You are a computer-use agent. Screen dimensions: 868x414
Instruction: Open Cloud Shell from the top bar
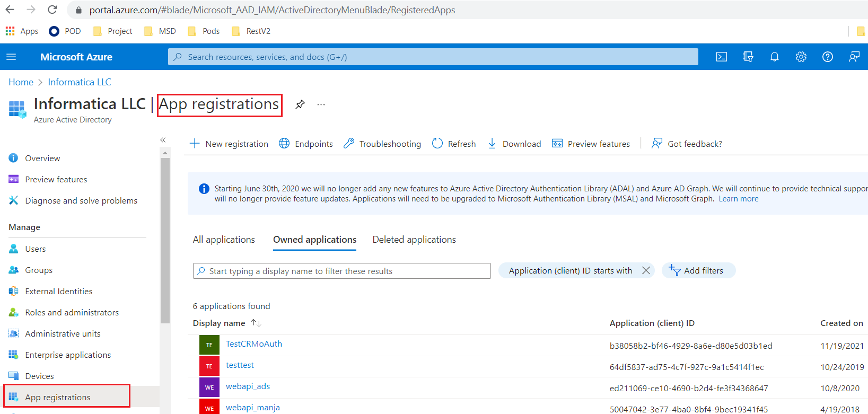click(x=722, y=57)
